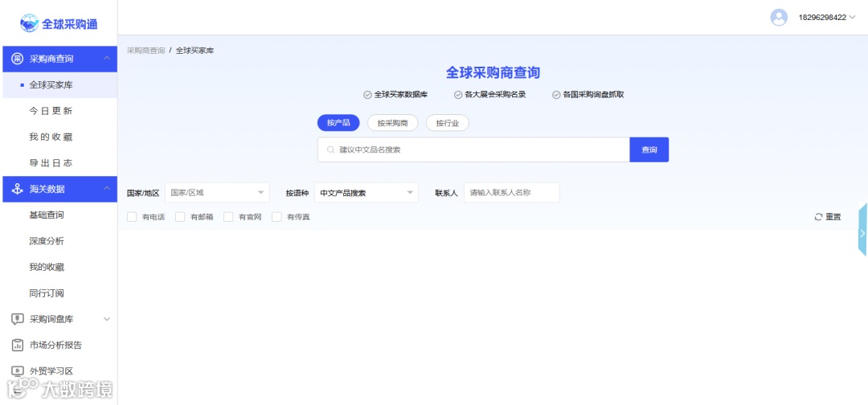Click the 查询 search button
The image size is (868, 405).
click(649, 149)
